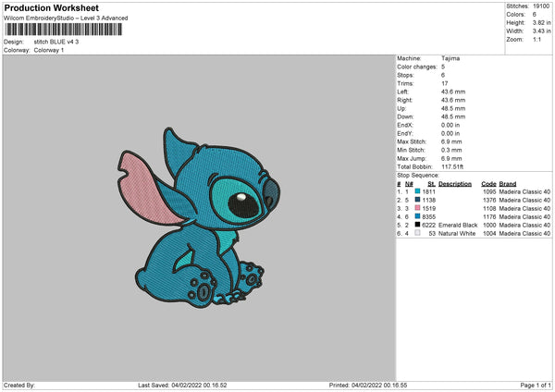The height and width of the screenshot is (392, 555).
Task: Click the 'Created By:' footer label
Action: tap(19, 385)
